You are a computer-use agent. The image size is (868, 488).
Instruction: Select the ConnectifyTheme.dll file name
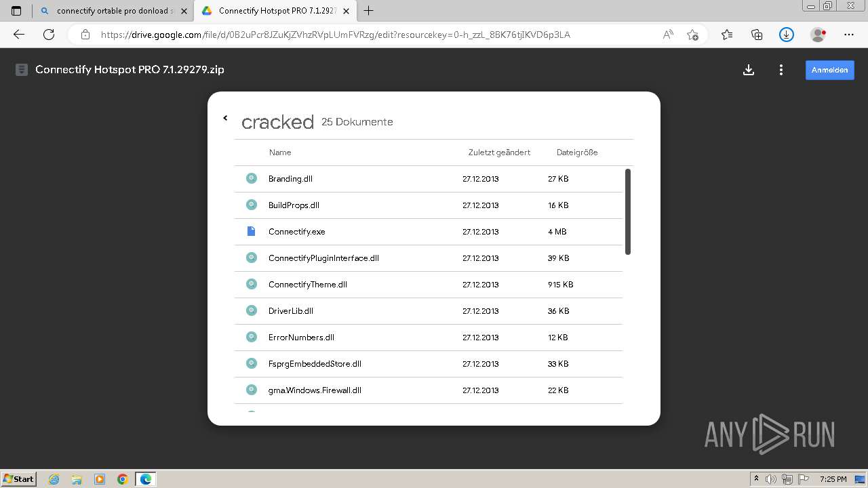click(307, 285)
